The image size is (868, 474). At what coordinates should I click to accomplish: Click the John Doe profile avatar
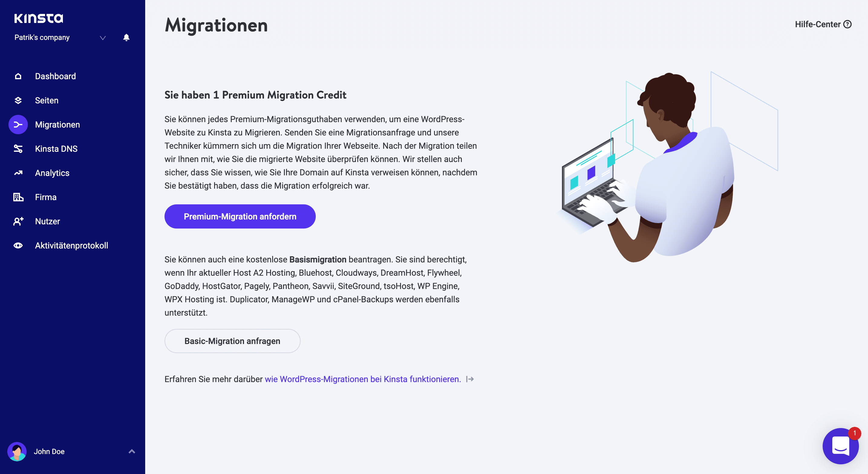point(18,452)
